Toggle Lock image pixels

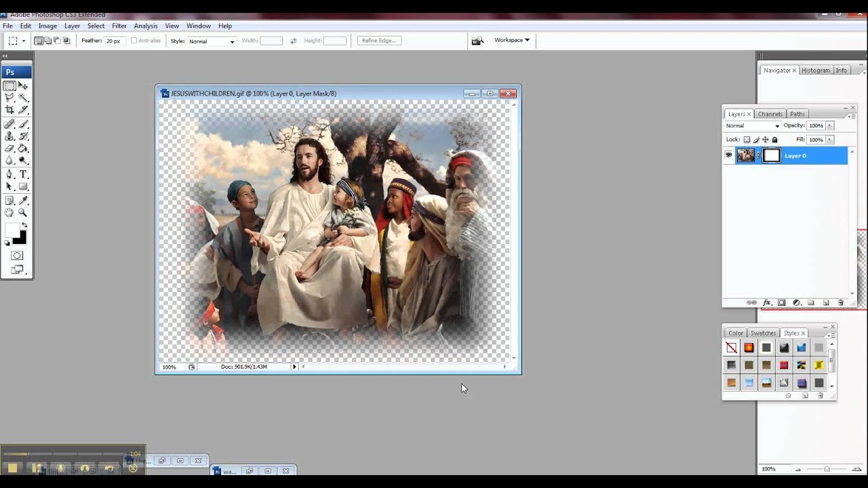(x=756, y=140)
